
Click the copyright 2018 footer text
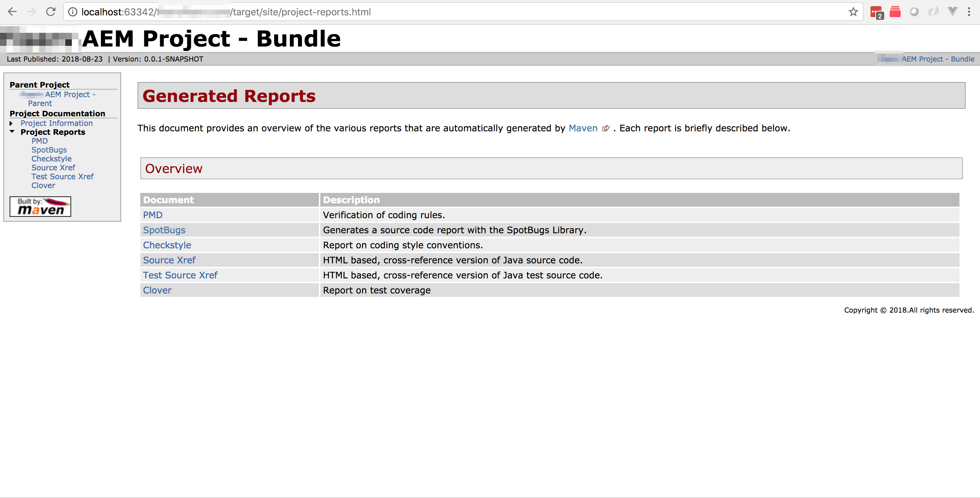(909, 310)
